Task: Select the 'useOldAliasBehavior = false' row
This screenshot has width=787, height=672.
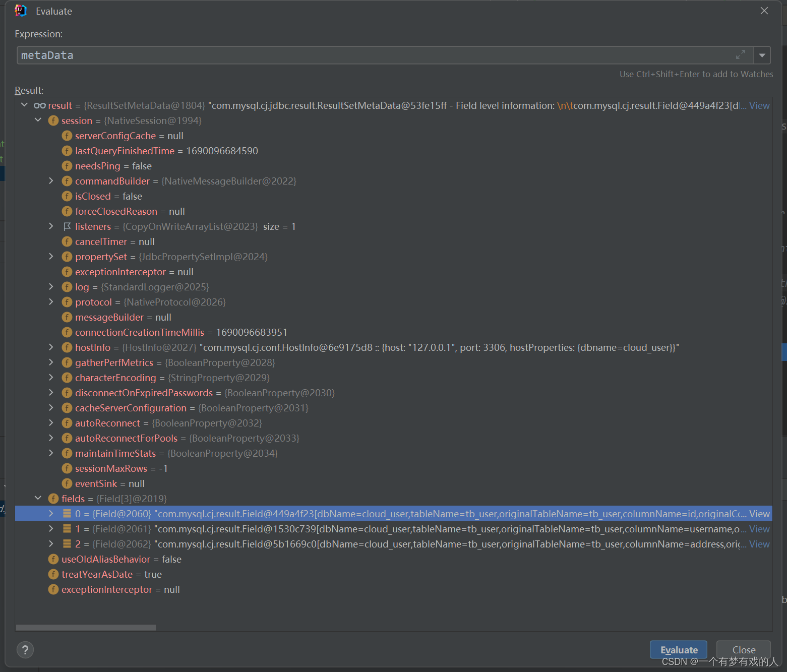Action: pyautogui.click(x=394, y=559)
